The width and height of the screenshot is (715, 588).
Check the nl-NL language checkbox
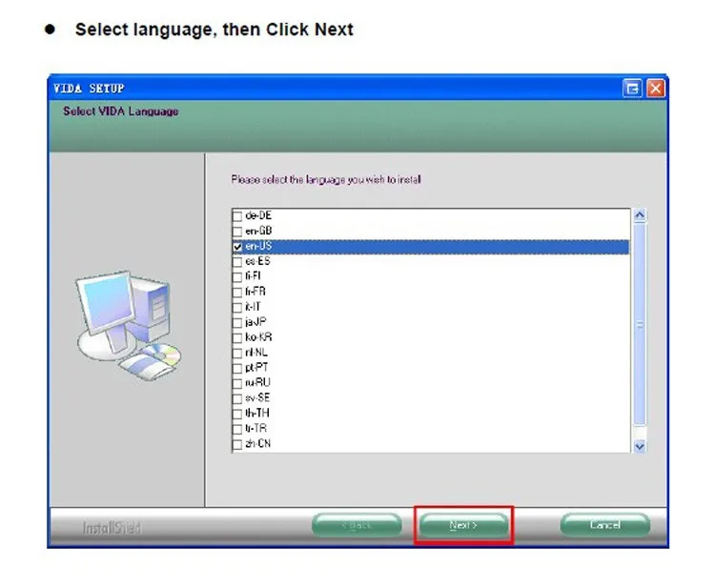coord(237,353)
